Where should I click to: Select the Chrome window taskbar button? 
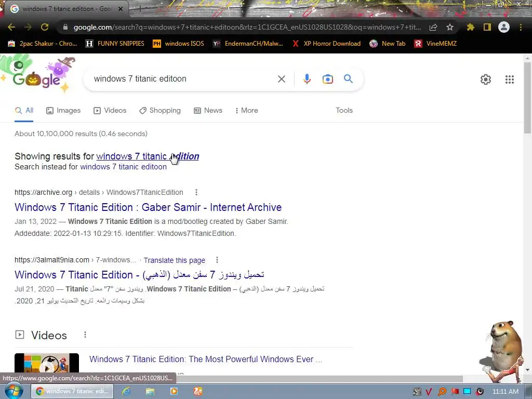(x=72, y=391)
